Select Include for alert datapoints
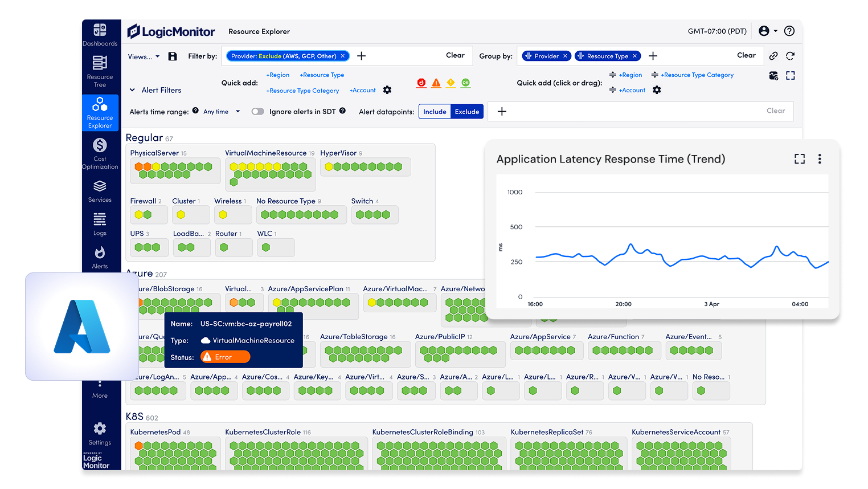868x489 pixels. pos(435,112)
